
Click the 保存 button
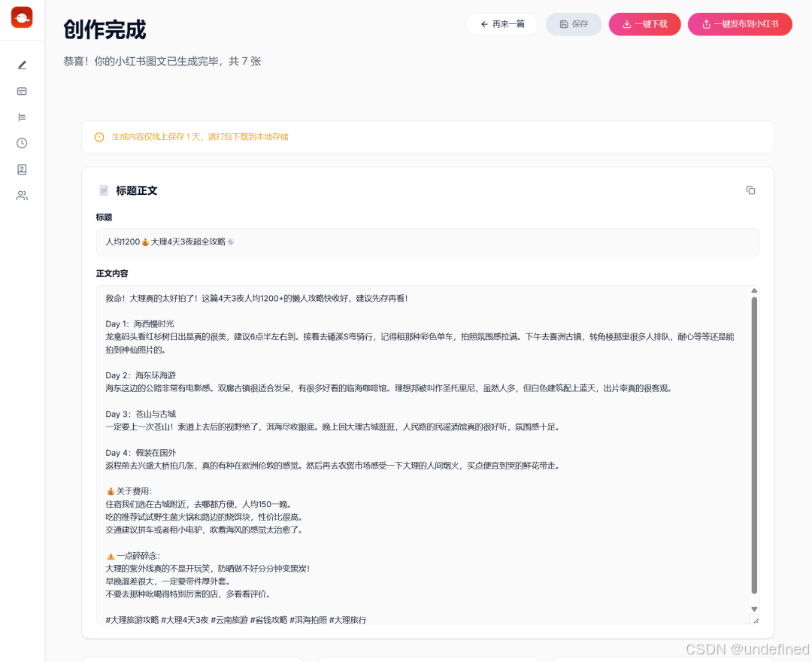[x=574, y=24]
